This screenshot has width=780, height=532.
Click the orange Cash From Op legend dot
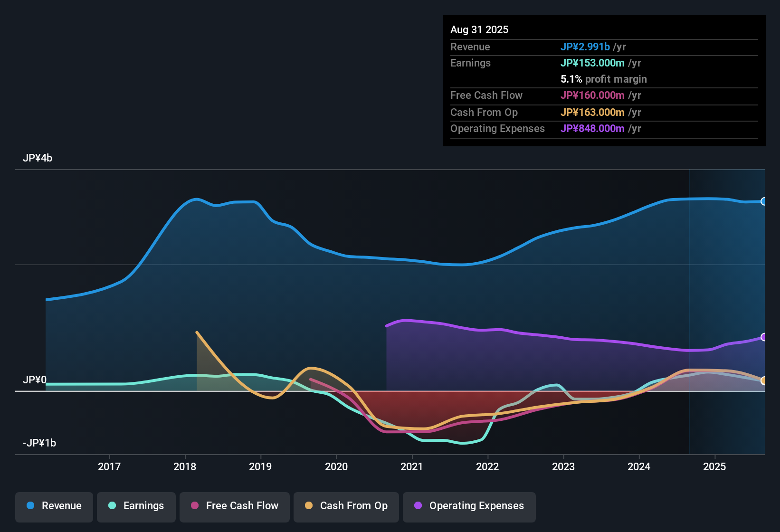pos(308,506)
